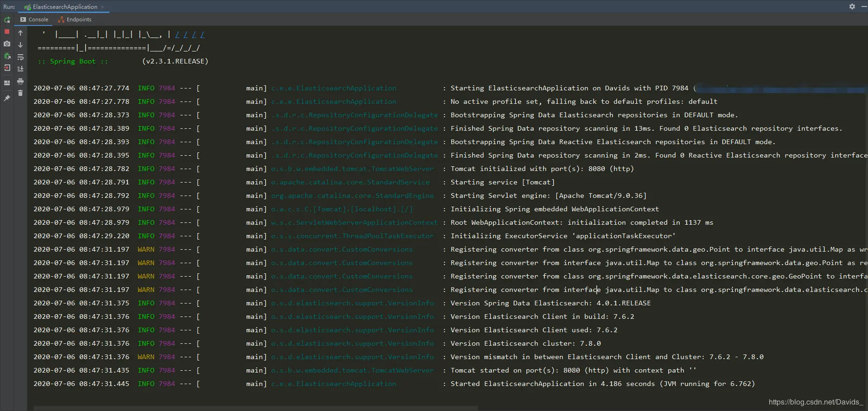Click 'Starting Servlet engine: [Apache Tomcat/9.0.36]'
The width and height of the screenshot is (868, 411).
(549, 196)
